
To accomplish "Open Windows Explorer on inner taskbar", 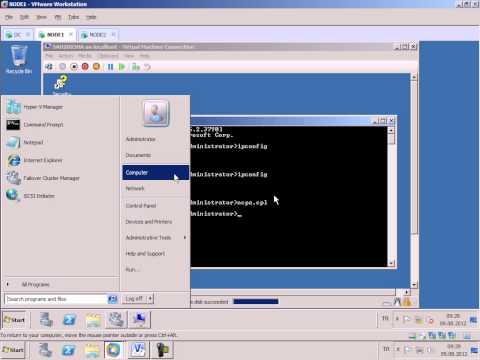I will (93, 320).
